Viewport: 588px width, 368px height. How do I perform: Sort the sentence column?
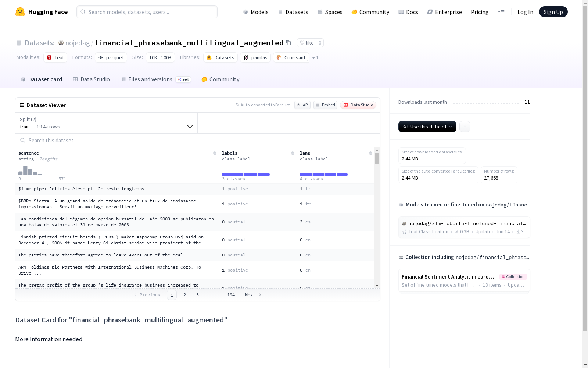click(x=215, y=153)
